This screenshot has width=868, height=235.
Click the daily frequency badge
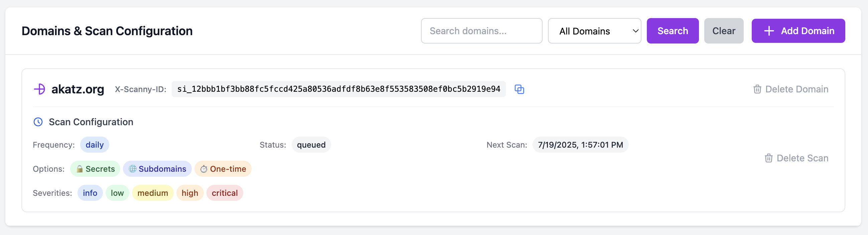pyautogui.click(x=94, y=145)
